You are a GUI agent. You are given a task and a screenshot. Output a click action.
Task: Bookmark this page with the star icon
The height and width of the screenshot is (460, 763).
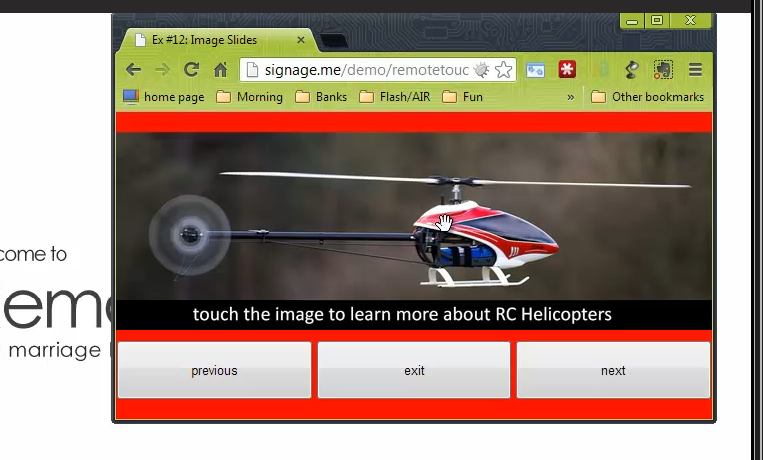tap(504, 70)
